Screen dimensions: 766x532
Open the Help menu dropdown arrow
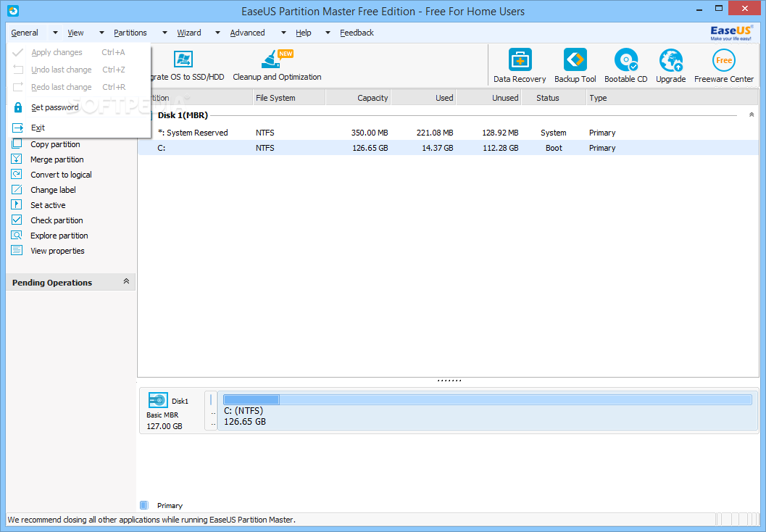328,33
